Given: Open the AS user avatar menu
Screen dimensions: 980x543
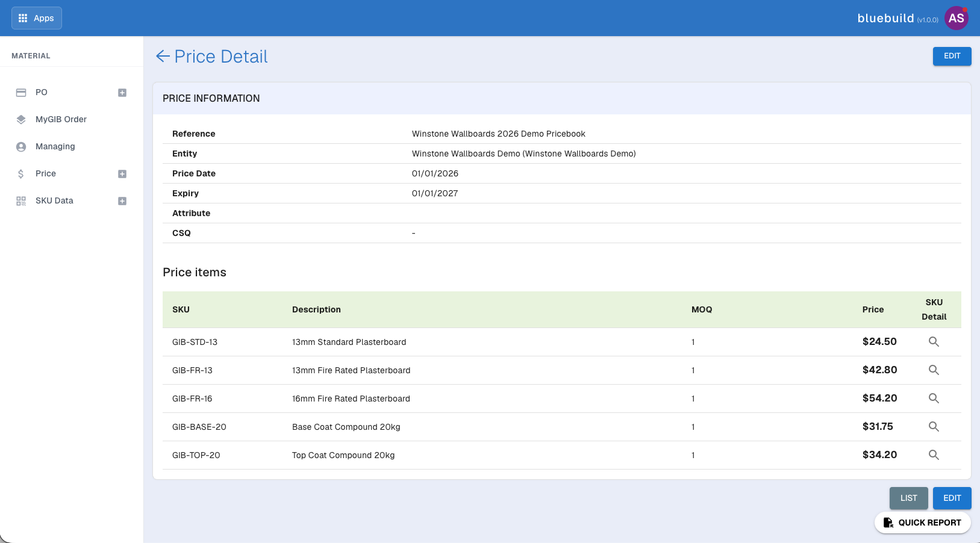Looking at the screenshot, I should 956,18.
